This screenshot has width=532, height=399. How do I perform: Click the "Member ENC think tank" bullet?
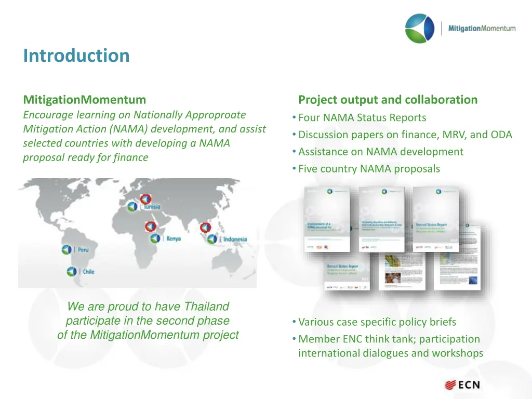pos(388,345)
